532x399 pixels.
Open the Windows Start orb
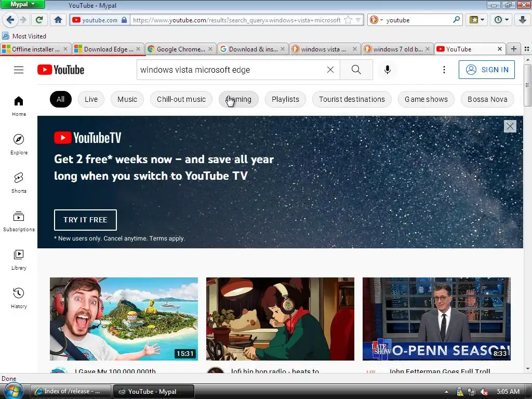pos(14,391)
